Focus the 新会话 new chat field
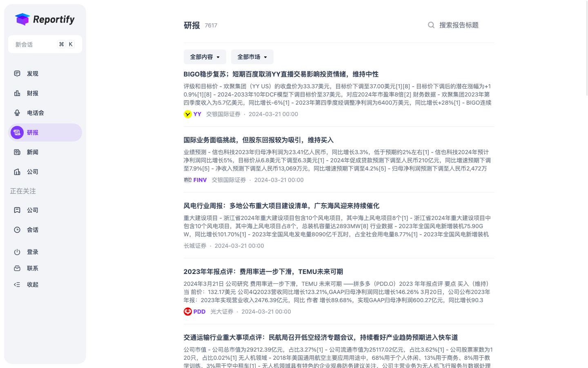 coord(45,44)
